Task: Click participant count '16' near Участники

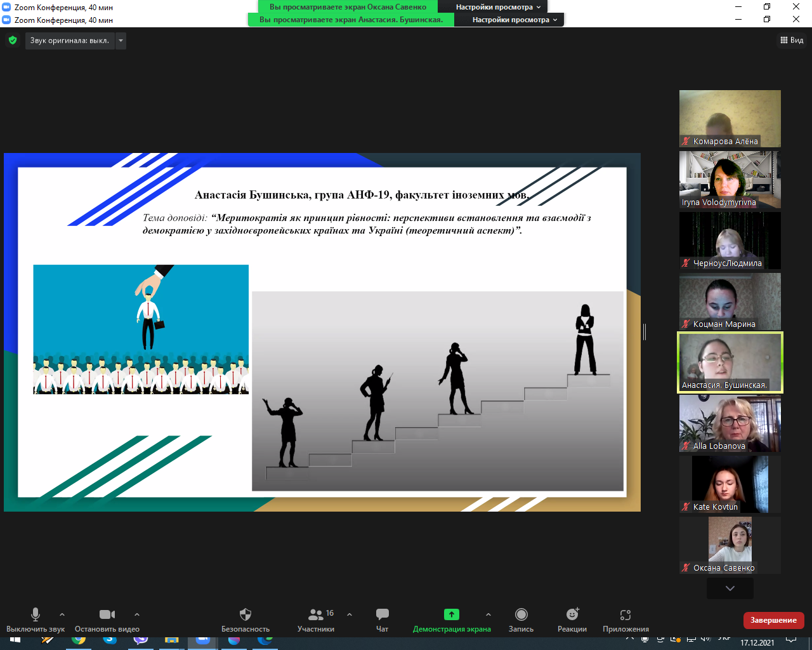Action: coord(330,613)
